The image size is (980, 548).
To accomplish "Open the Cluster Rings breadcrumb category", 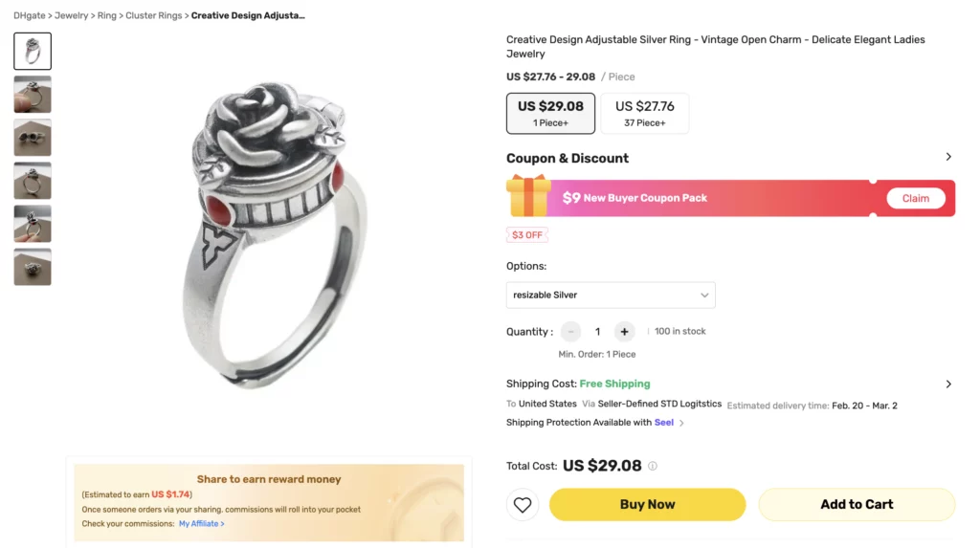I will [153, 16].
